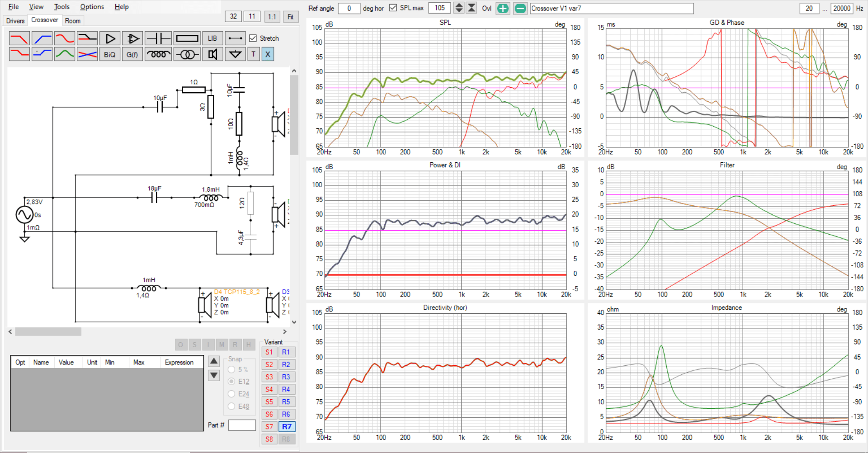
Task: Add the red all-pass curve block
Action: pos(65,38)
